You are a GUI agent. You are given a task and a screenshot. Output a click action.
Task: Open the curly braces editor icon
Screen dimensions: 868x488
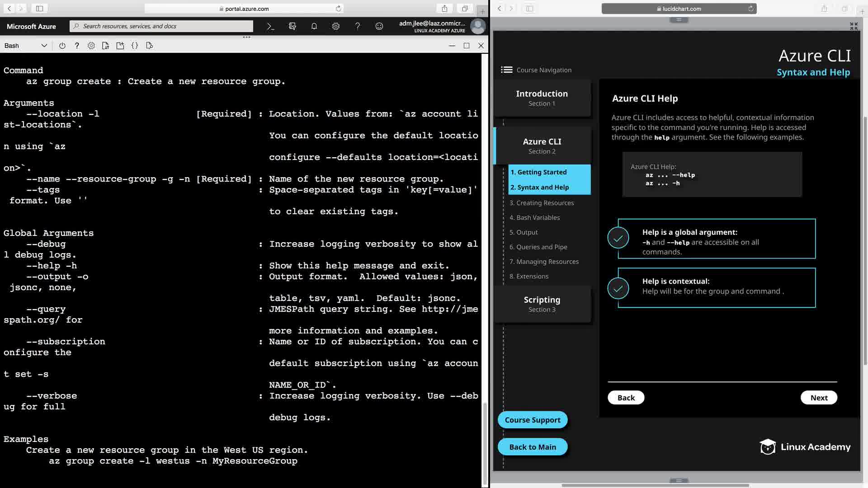tap(135, 46)
